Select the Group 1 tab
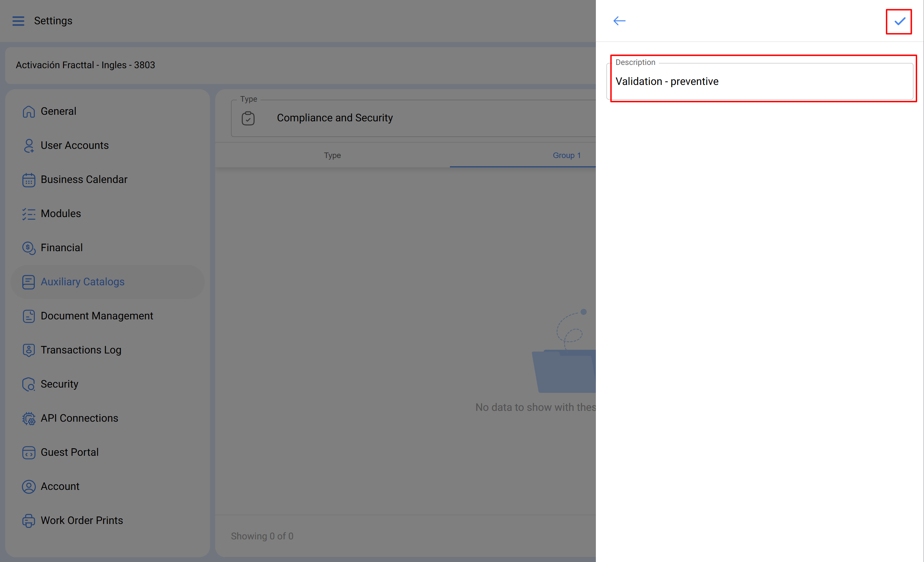Image resolution: width=924 pixels, height=562 pixels. coord(566,155)
